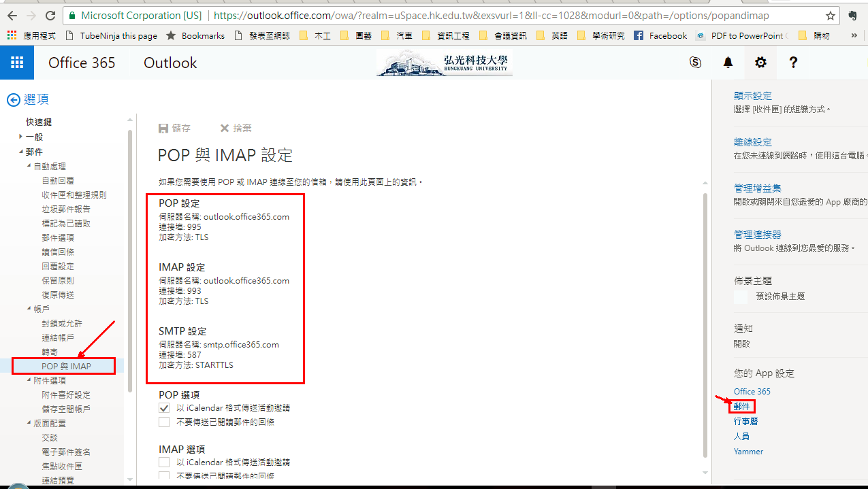The image size is (868, 489).
Task: Open 封鎖或允許 settings
Action: click(62, 323)
